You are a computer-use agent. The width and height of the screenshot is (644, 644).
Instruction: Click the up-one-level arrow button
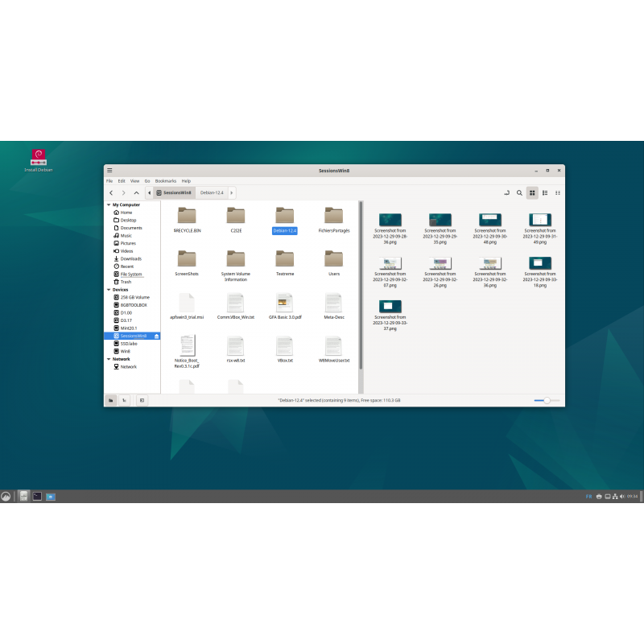136,192
